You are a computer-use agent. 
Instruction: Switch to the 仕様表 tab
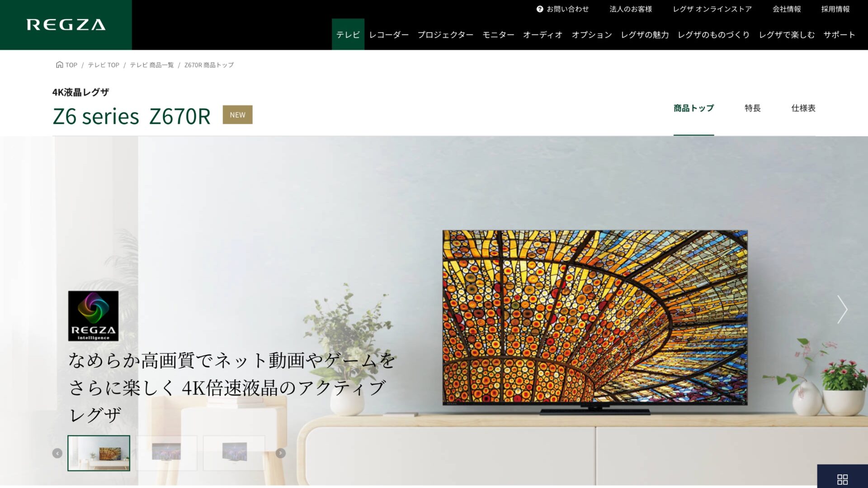pyautogui.click(x=803, y=108)
